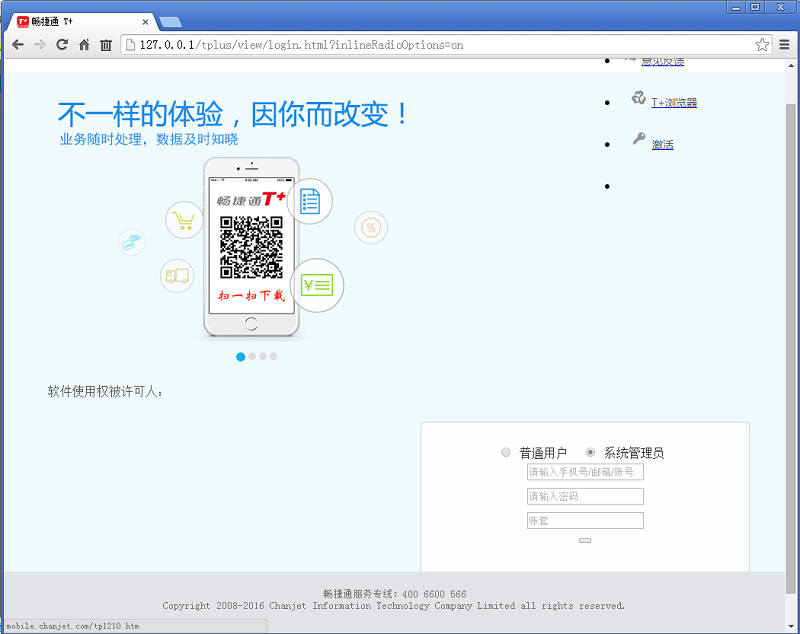The width and height of the screenshot is (800, 634).
Task: Click the clover icon beside T+浏览器
Action: pyautogui.click(x=639, y=97)
